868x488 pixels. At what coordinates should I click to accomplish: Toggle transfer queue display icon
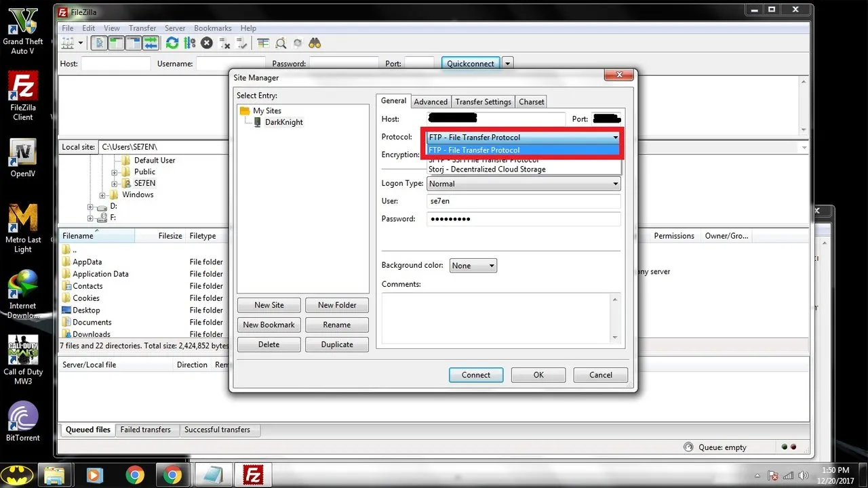(151, 43)
